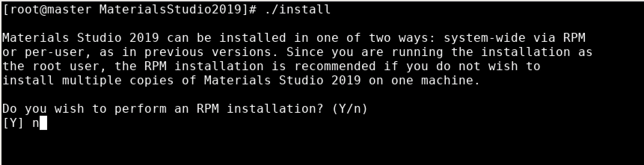Click the words multiple copies
Viewport: 644px width, 165px height.
tap(118, 80)
